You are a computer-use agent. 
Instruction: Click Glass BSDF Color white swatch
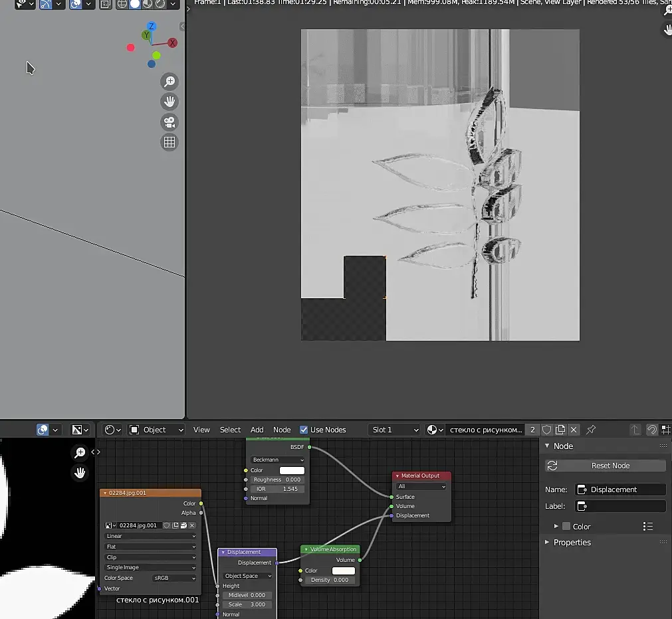(x=291, y=470)
